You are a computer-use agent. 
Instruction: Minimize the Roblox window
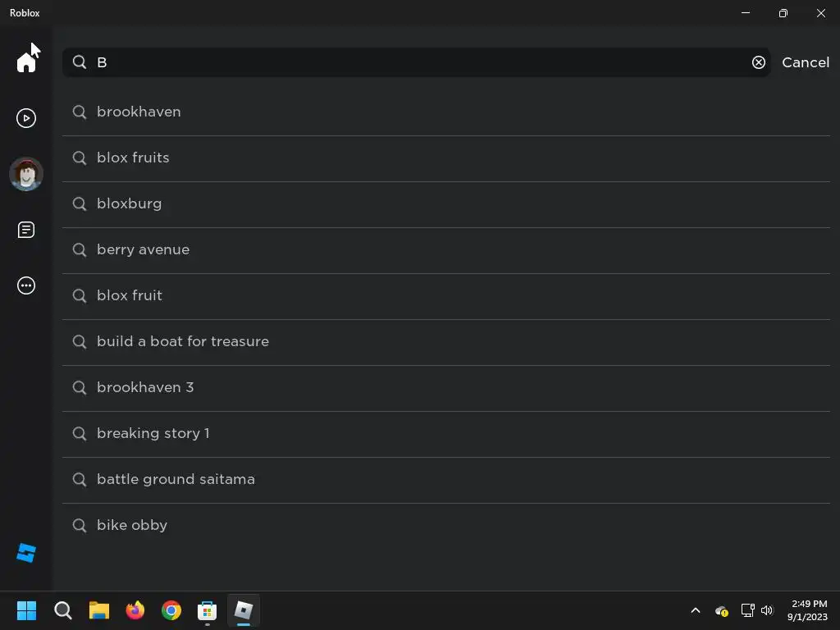(746, 13)
